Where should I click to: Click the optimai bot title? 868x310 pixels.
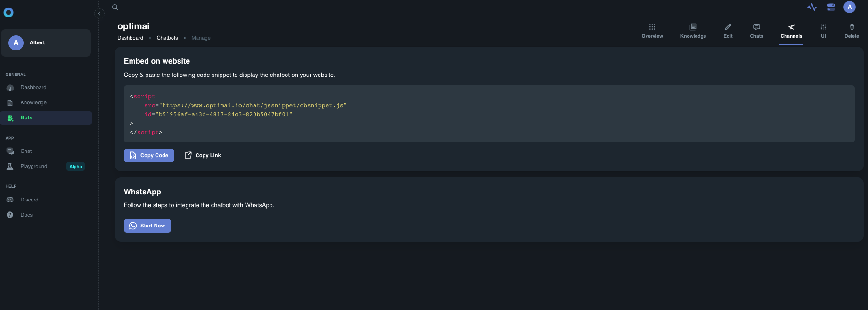133,26
